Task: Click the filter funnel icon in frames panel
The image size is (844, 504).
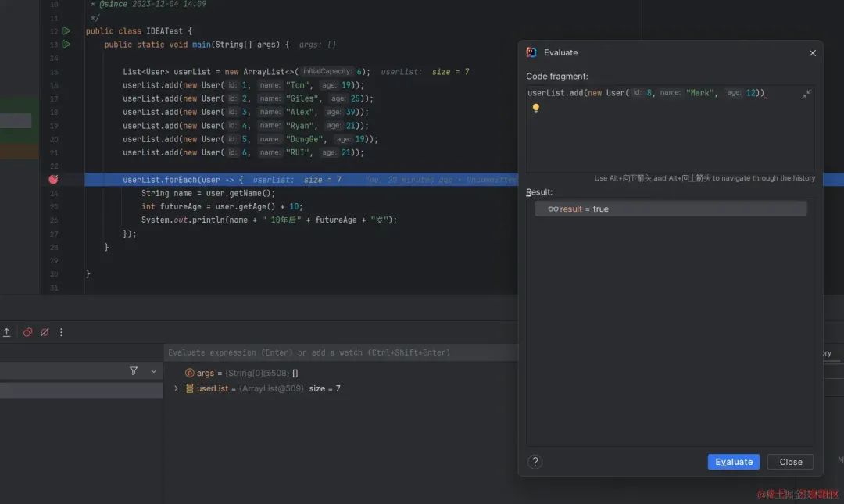Action: (x=134, y=370)
